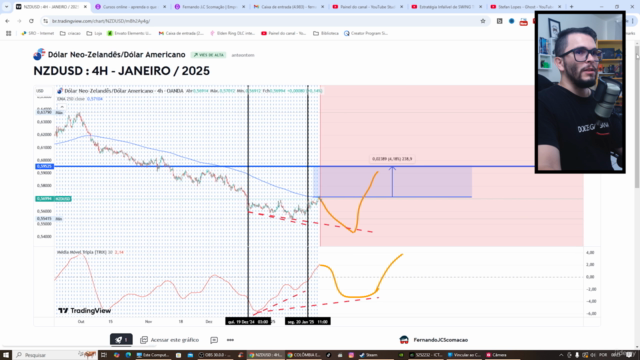
Task: Click the 'Viés de alta' tag
Action: pos(209,55)
